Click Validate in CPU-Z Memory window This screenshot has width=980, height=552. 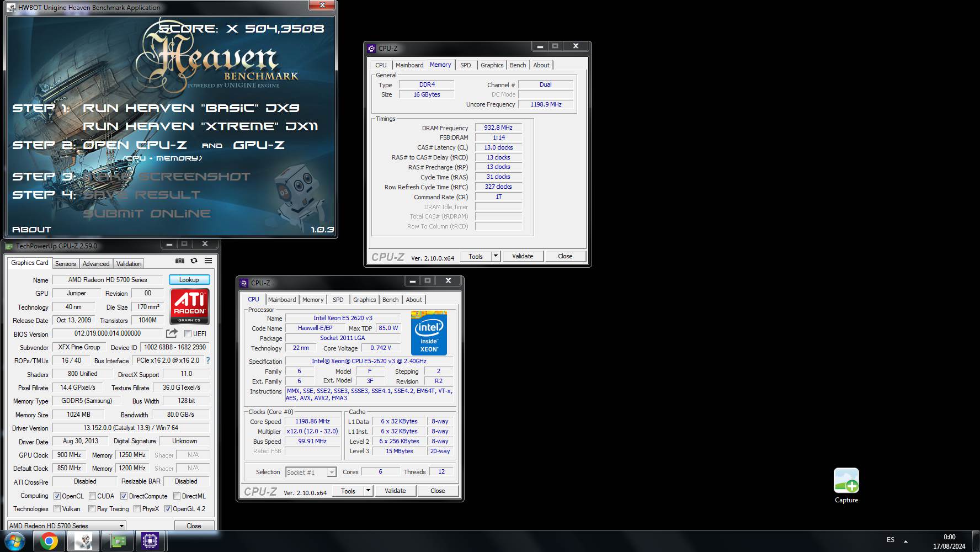tap(523, 256)
